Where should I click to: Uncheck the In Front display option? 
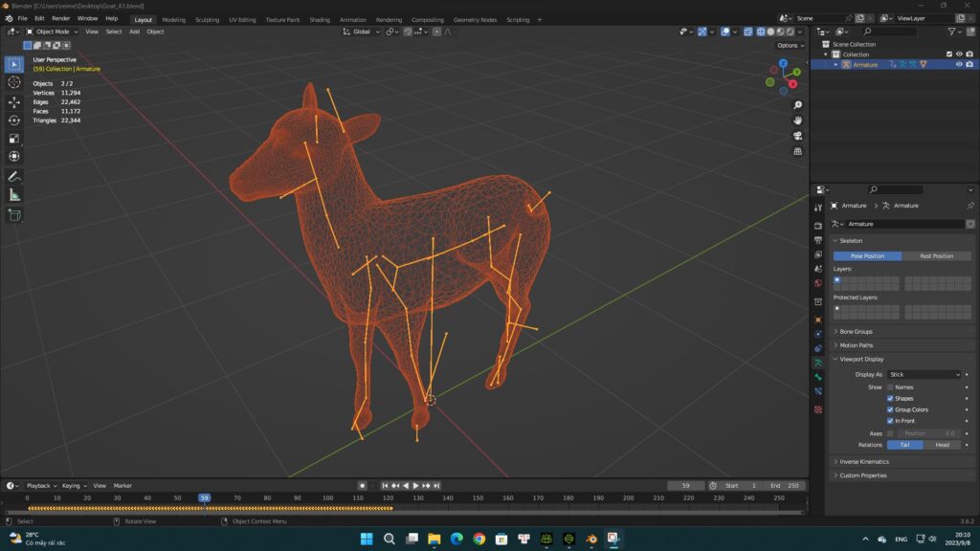point(891,421)
